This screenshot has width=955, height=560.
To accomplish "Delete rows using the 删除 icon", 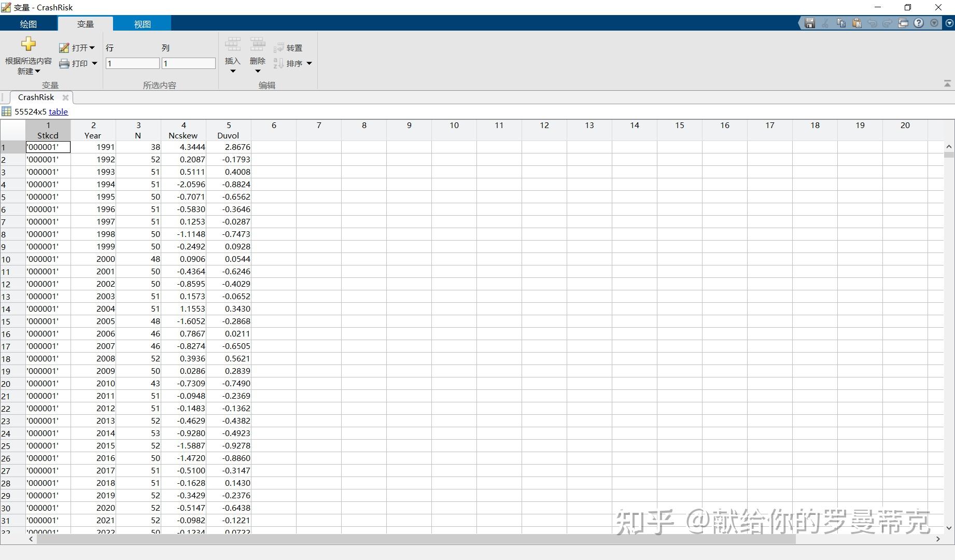I will [257, 46].
